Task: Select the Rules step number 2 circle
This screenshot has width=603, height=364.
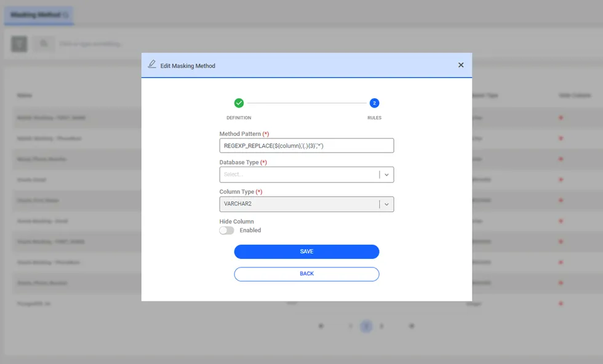Action: pos(374,103)
